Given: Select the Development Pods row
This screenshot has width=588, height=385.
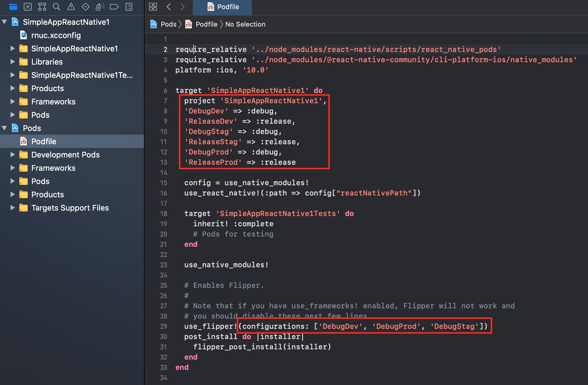Looking at the screenshot, I should tap(72, 154).
